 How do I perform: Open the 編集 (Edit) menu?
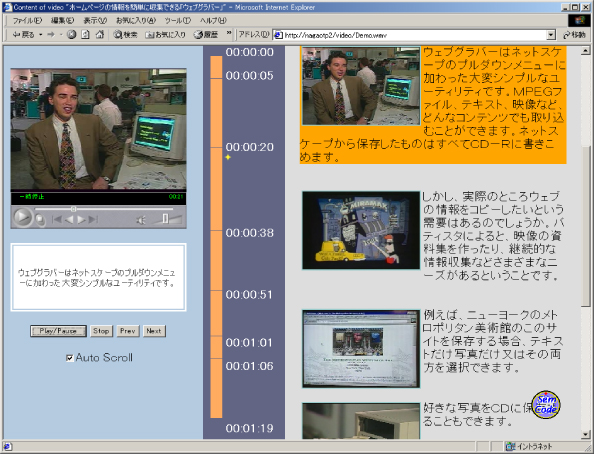coord(63,20)
